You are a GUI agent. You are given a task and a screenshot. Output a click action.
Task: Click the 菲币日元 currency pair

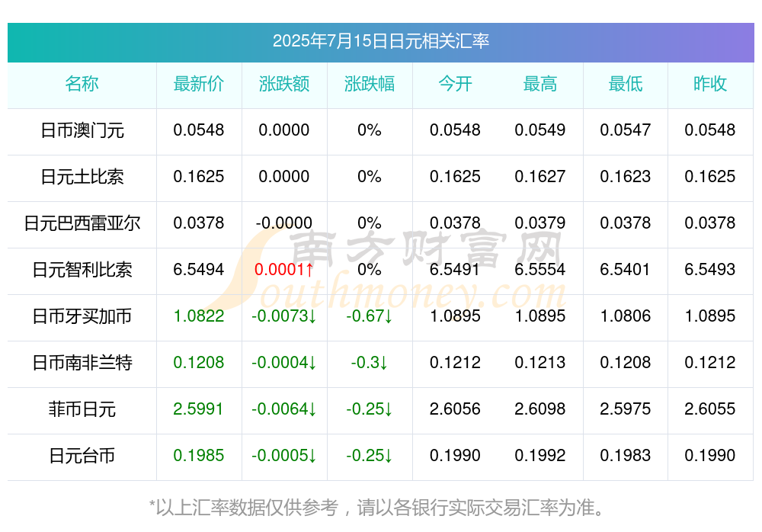click(82, 409)
